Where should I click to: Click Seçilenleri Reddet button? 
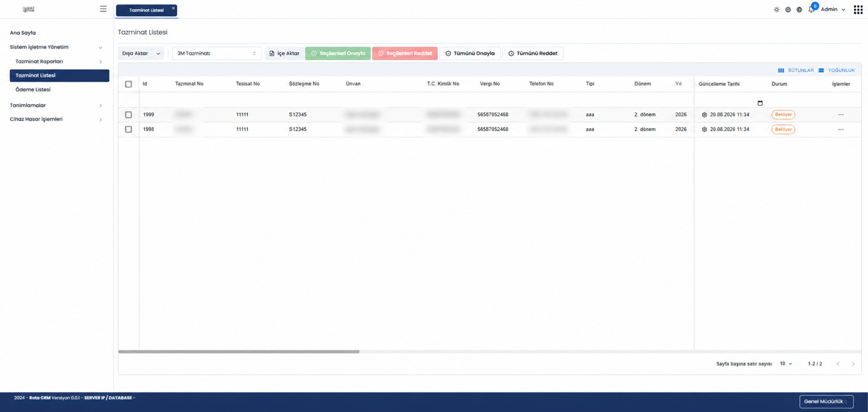(x=405, y=53)
